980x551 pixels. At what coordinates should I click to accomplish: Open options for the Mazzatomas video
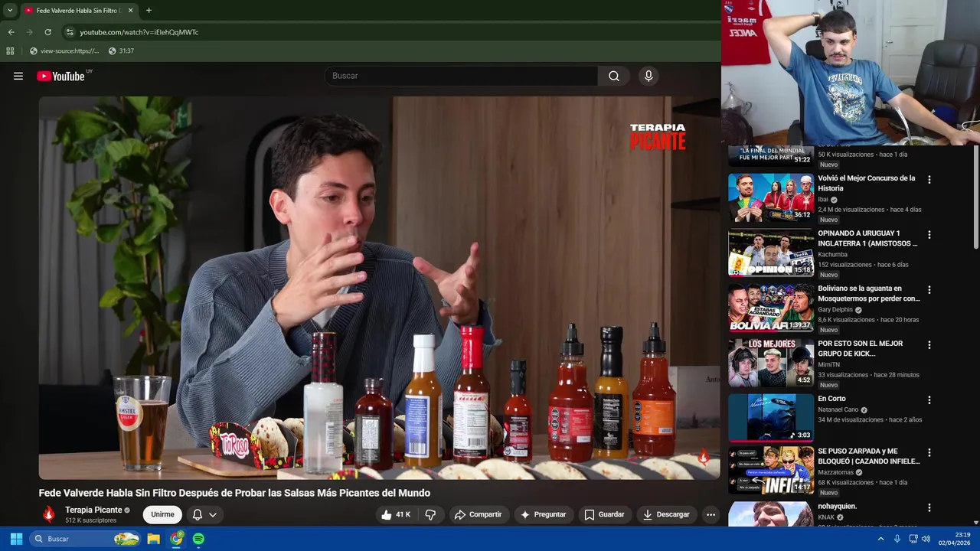click(929, 453)
